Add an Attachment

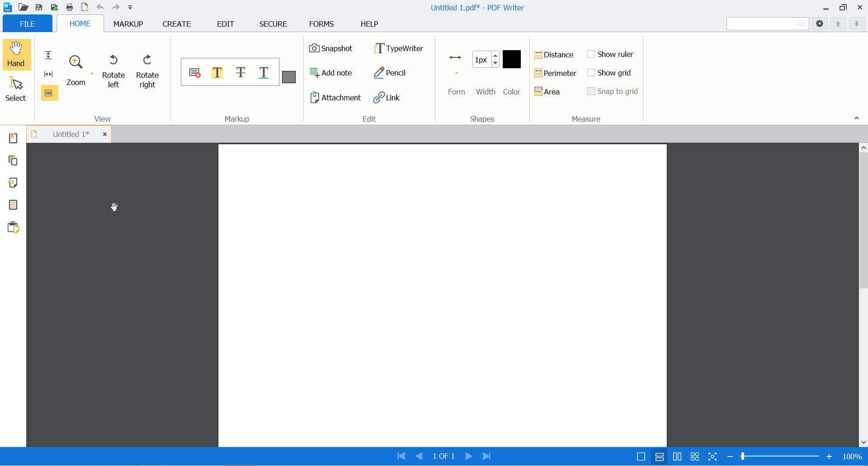point(335,98)
